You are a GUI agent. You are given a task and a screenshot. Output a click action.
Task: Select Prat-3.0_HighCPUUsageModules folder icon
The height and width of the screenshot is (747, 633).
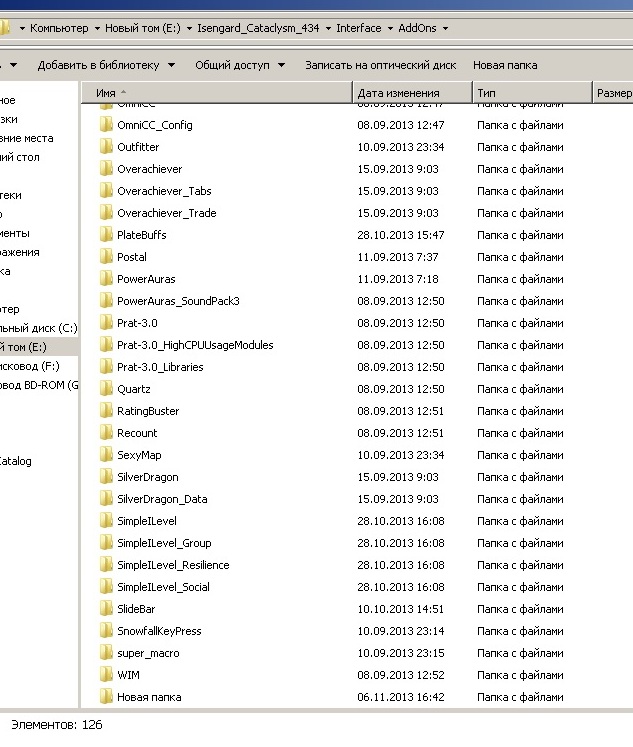coord(106,344)
